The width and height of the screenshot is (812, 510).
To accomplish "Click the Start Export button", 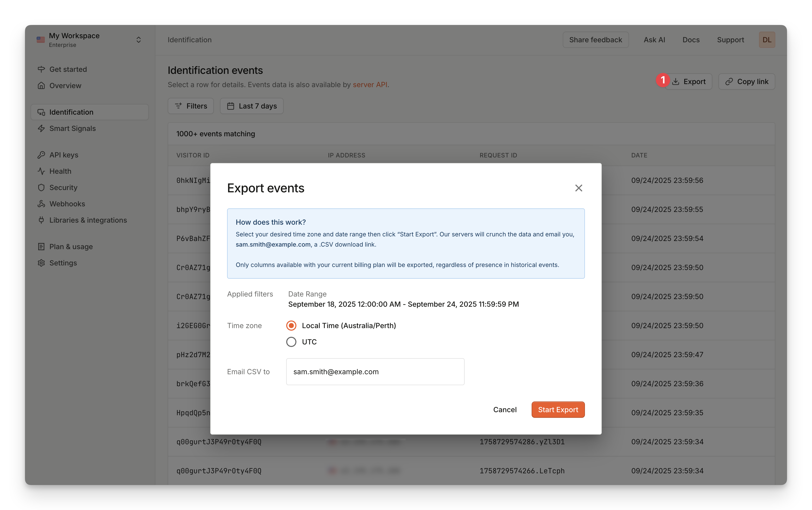I will (558, 410).
